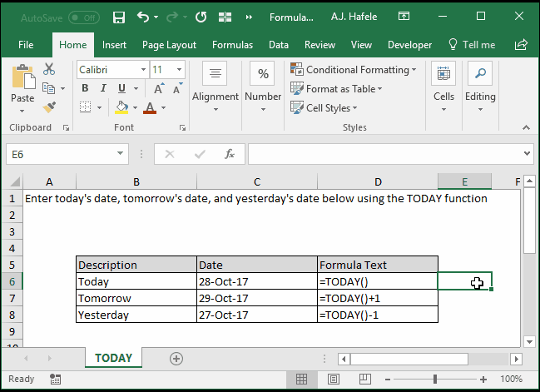Screen dimensions: 540x392
Task: Open Undo history dropdown arrow
Action: point(156,17)
